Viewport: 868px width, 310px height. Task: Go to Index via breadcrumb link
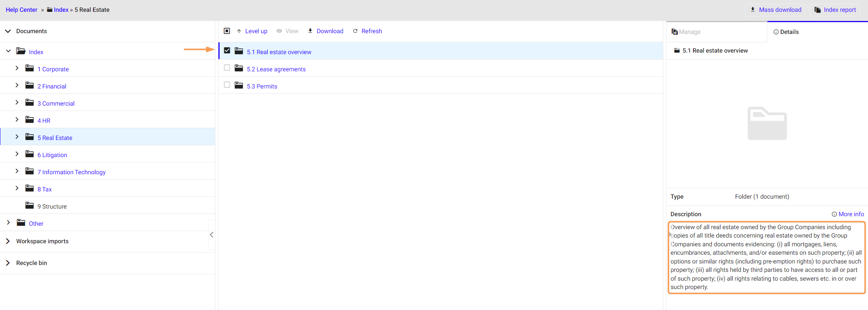pyautogui.click(x=61, y=10)
